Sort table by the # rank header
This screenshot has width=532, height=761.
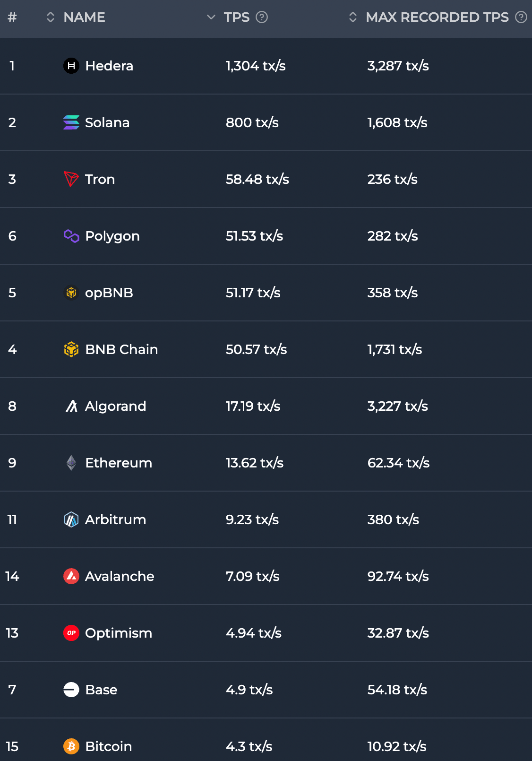pos(12,17)
